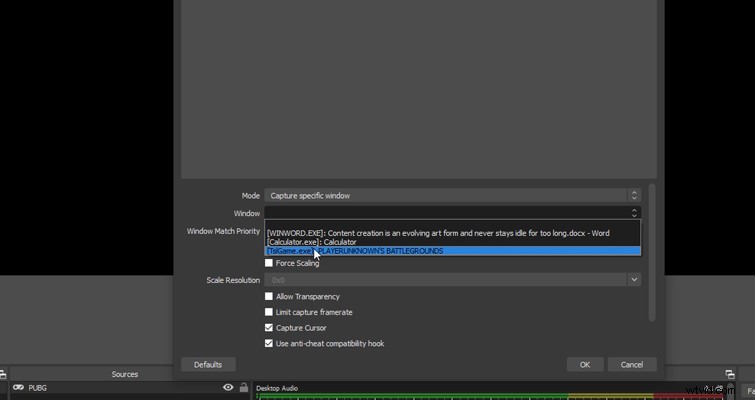The image size is (755, 400).
Task: Click the properties dialog vertical scrollbar
Action: [652, 252]
